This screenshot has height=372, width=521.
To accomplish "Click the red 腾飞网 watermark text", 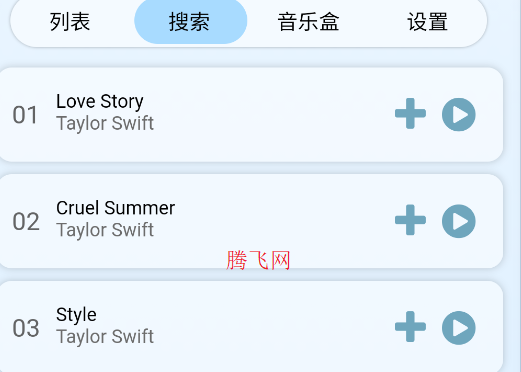I will [258, 260].
